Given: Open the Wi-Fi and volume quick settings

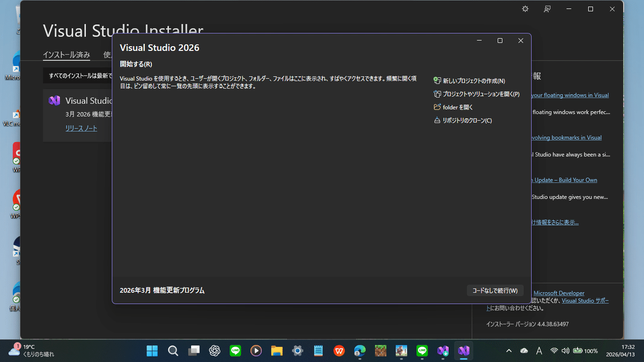Looking at the screenshot, I should [560, 351].
